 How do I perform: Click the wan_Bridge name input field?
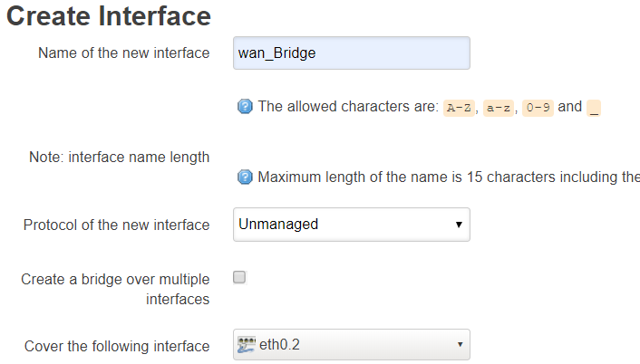tap(351, 53)
